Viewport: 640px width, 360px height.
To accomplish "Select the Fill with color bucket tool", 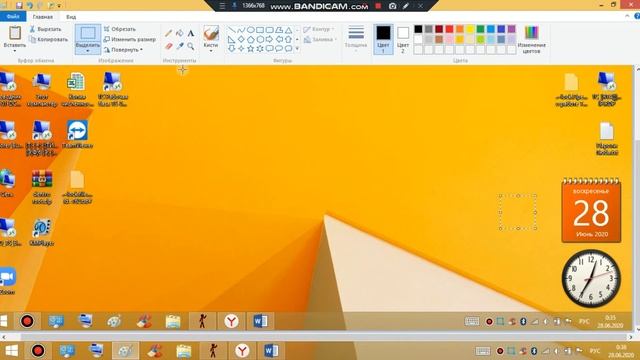I will 180,33.
